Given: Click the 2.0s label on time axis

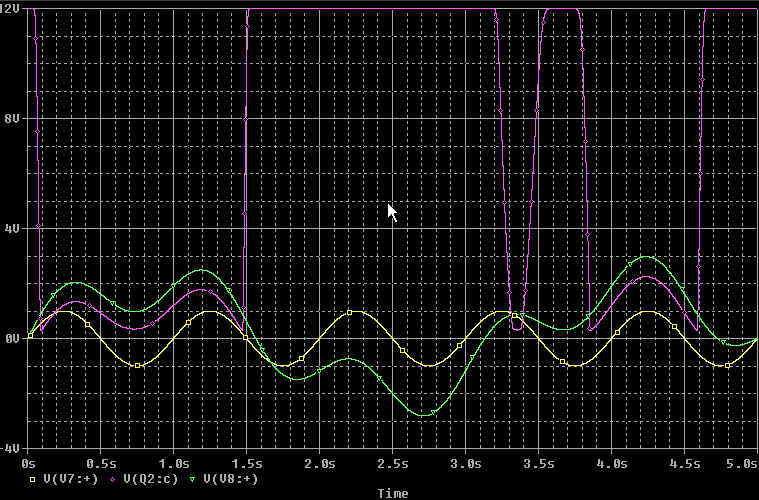Looking at the screenshot, I should [x=319, y=464].
